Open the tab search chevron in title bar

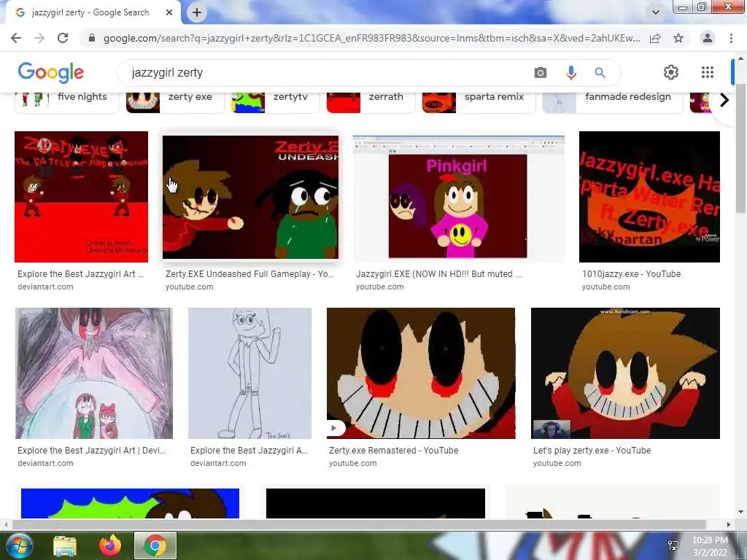click(x=656, y=12)
